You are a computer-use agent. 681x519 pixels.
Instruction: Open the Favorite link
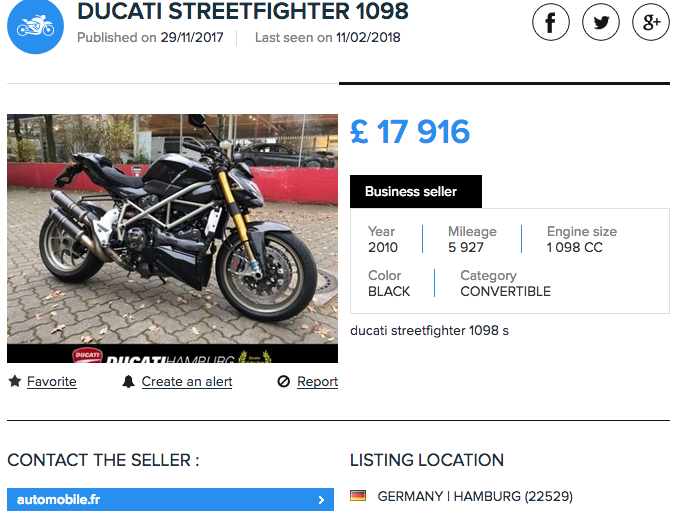pyautogui.click(x=51, y=381)
